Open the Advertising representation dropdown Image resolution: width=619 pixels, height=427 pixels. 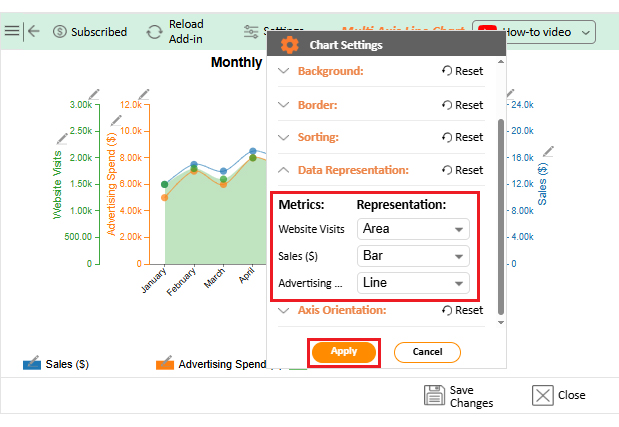click(x=413, y=283)
